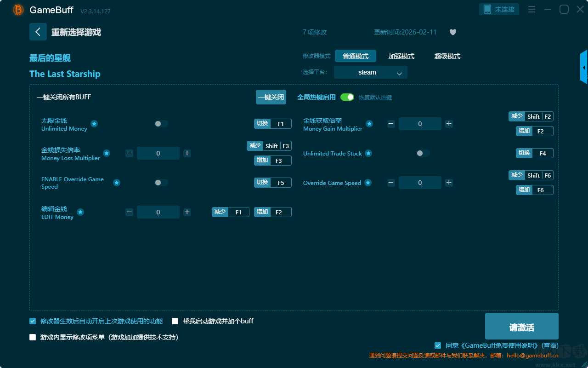Image resolution: width=588 pixels, height=368 pixels.
Task: Uncheck the GameBuff disclaimer agreement checkbox
Action: (x=438, y=345)
